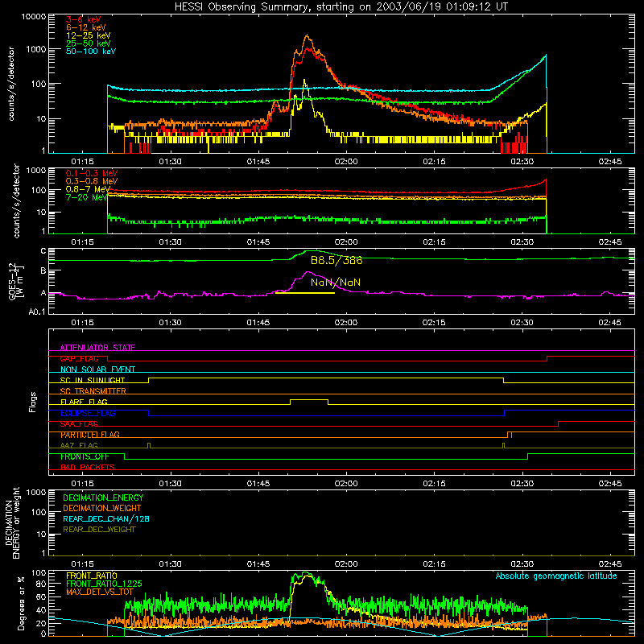The image size is (644, 644).
Task: Click the MAX_DET_VS_TOT legend label
Action: [100, 592]
